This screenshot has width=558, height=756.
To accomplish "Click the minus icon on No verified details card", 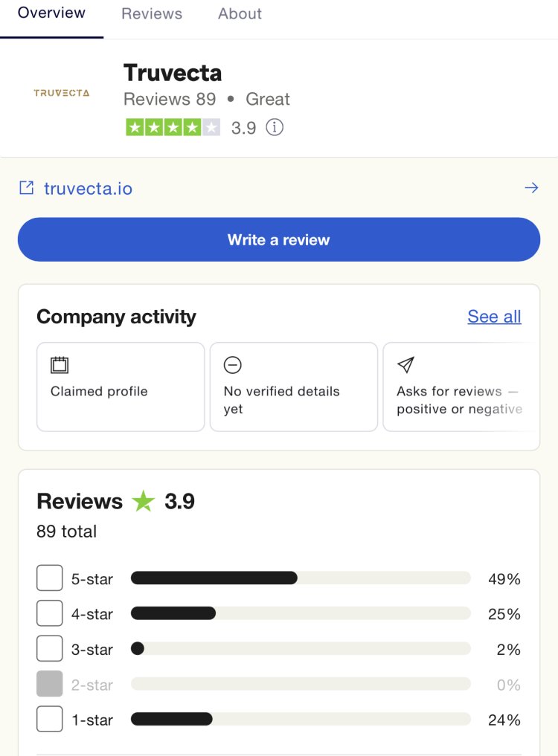I will [233, 365].
